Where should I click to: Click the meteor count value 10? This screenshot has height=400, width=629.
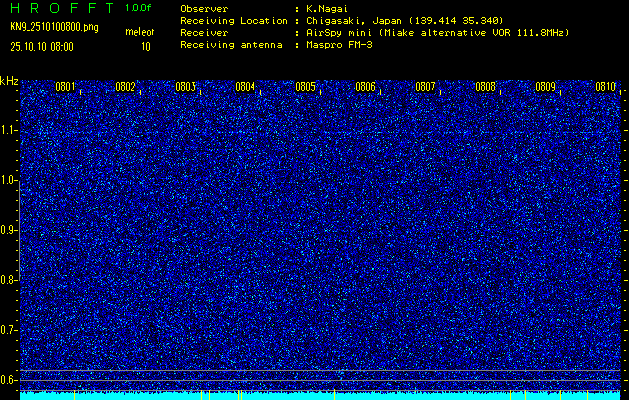[x=146, y=46]
